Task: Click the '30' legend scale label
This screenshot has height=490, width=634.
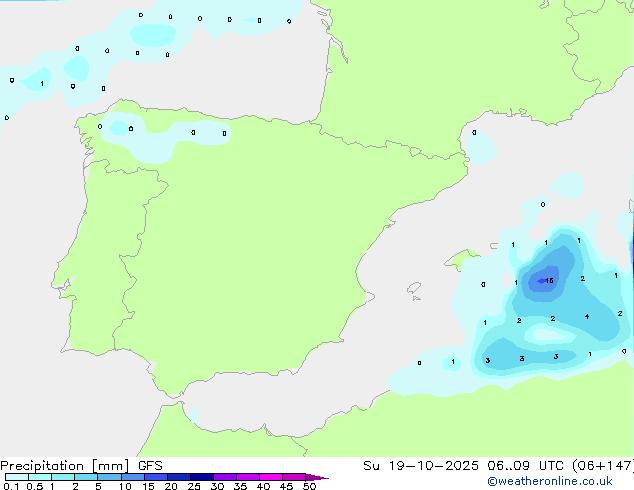Action: [x=217, y=486]
